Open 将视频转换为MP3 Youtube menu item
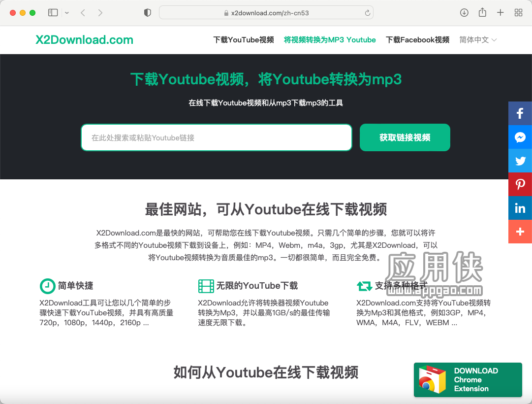Viewport: 532px width, 404px height. pos(330,40)
